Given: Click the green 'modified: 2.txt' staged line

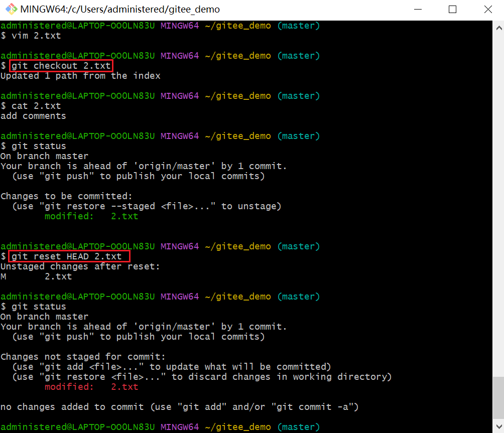Looking at the screenshot, I should coord(91,216).
